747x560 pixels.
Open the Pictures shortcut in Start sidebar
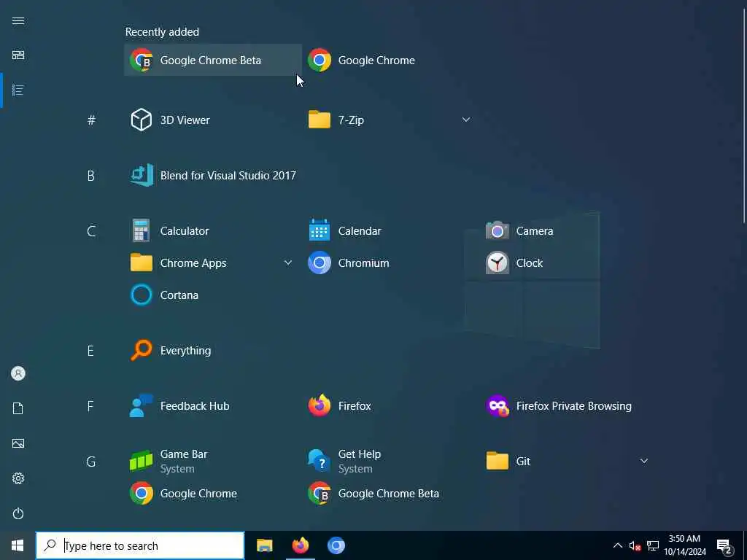pos(18,443)
